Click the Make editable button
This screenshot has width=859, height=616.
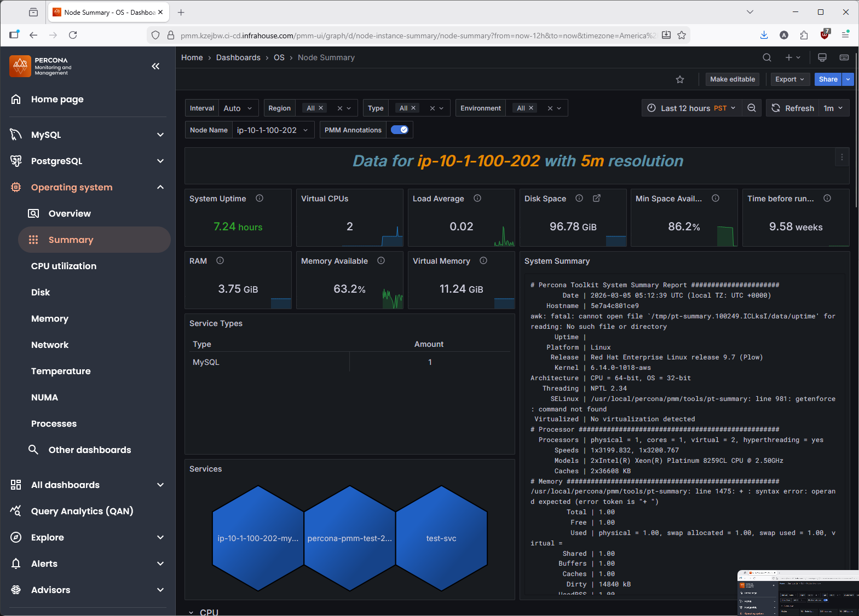point(732,79)
